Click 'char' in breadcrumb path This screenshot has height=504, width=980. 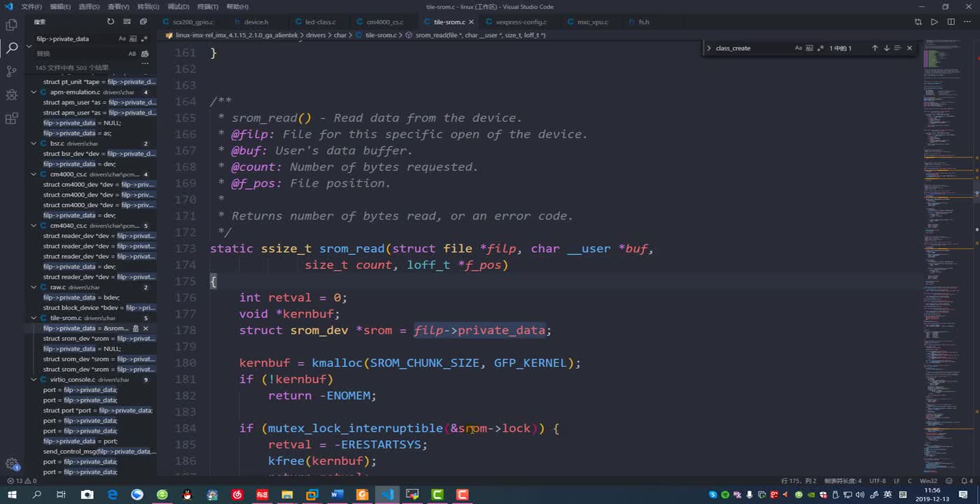[x=339, y=35]
